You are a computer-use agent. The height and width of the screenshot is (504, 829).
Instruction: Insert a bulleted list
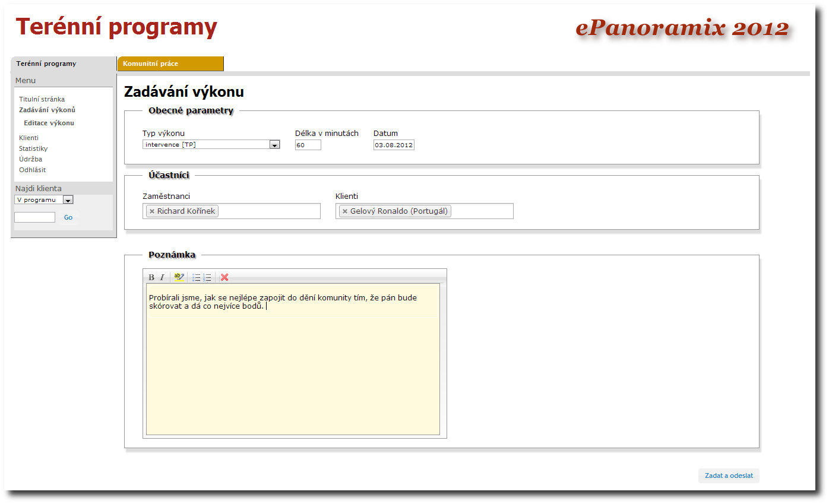point(196,277)
